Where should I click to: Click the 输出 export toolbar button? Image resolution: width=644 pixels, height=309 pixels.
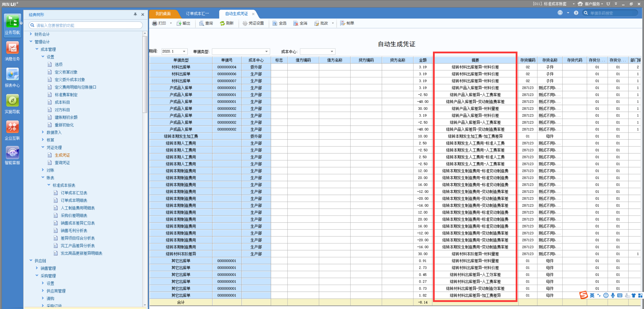(183, 23)
